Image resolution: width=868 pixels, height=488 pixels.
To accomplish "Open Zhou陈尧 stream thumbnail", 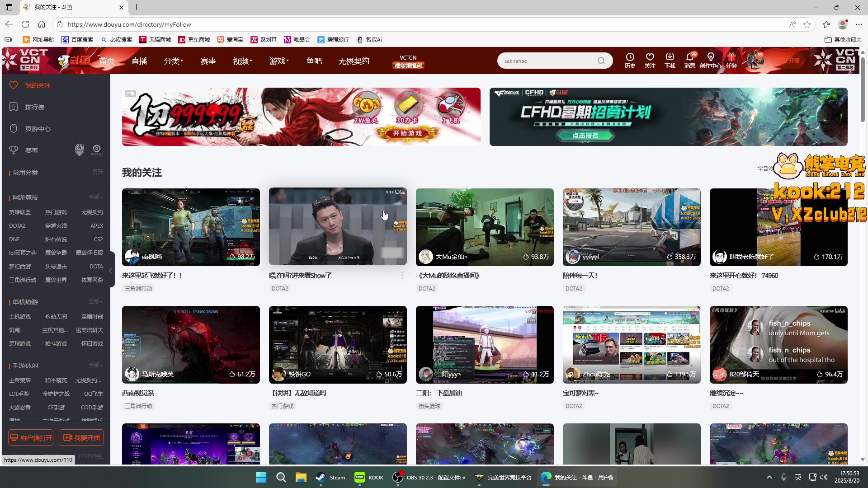I will [632, 344].
